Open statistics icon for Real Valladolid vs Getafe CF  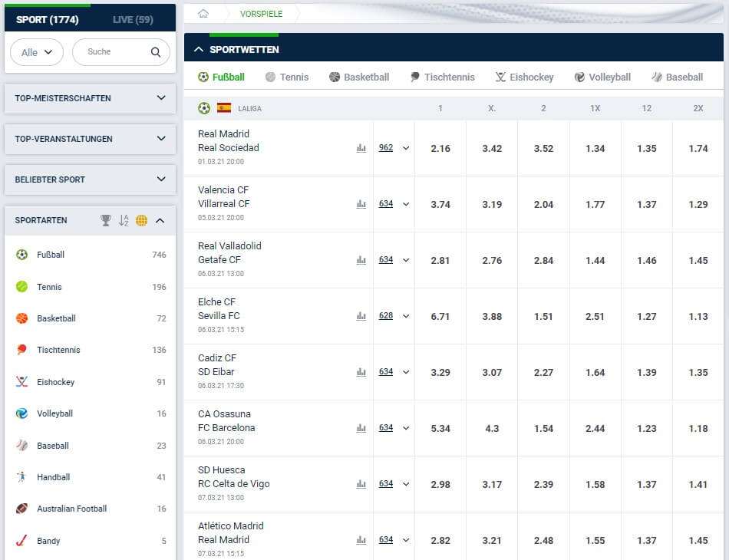(x=361, y=260)
